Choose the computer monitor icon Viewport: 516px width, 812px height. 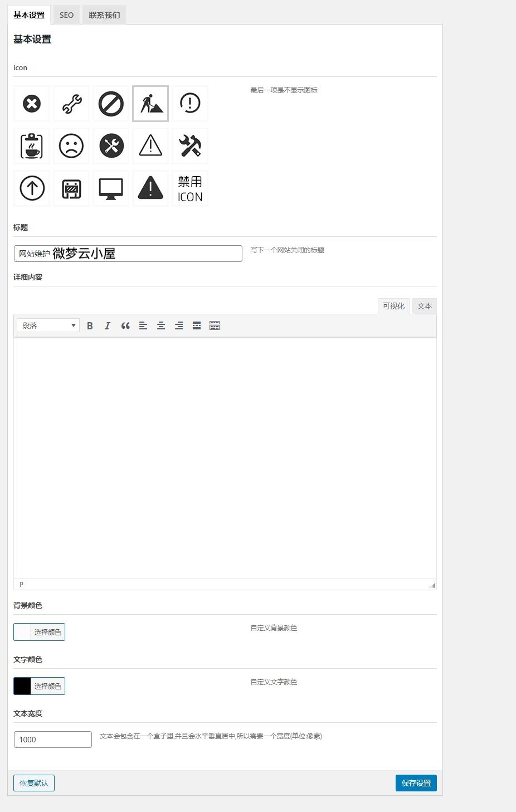[x=111, y=188]
